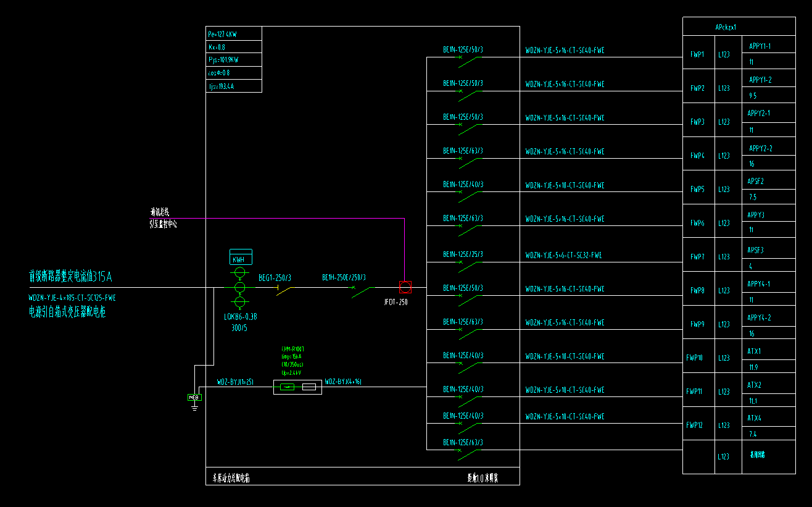Select the 'Ijs=193.4A' text

[221, 86]
